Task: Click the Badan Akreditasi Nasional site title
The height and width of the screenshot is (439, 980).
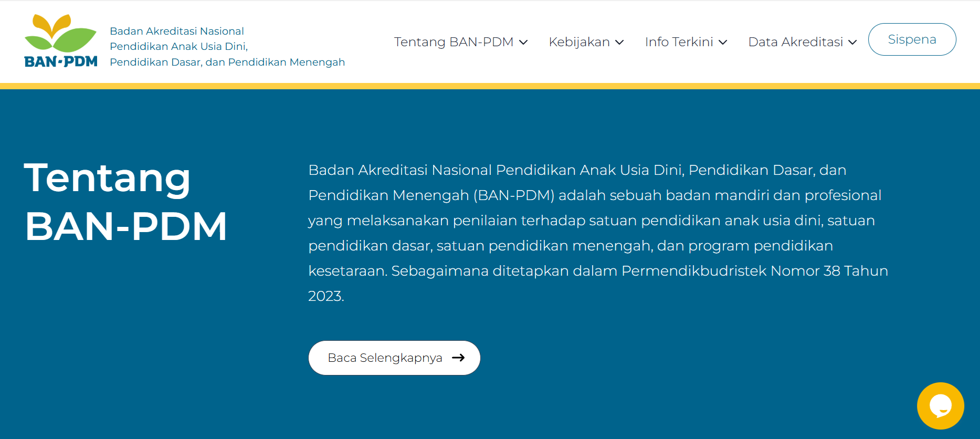Action: (x=177, y=31)
